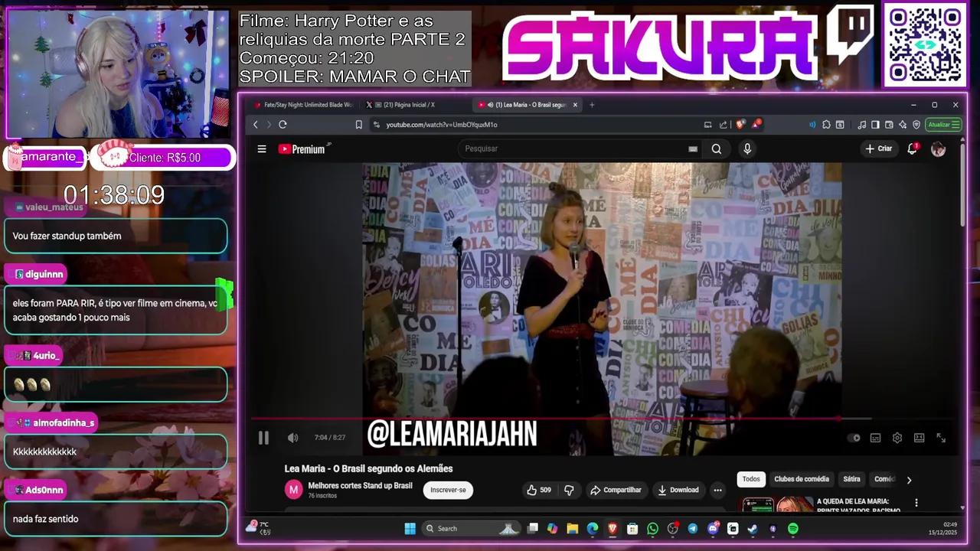Open a new browser tab
Image resolution: width=980 pixels, height=551 pixels.
click(x=592, y=105)
